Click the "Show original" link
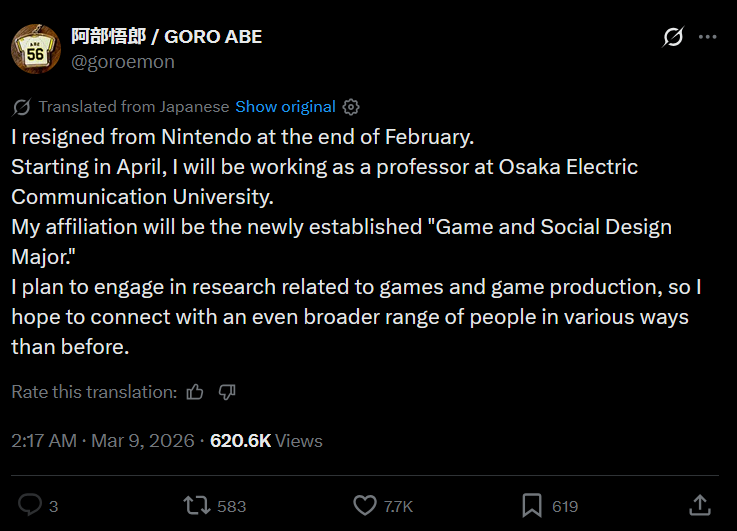The width and height of the screenshot is (737, 531). point(285,107)
